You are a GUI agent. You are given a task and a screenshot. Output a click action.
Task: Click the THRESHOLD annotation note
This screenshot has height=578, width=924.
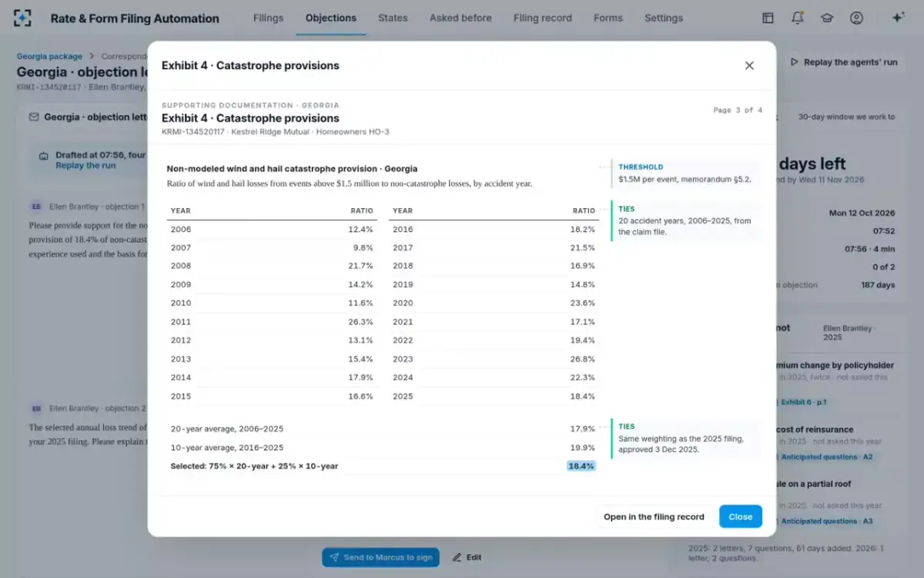(685, 173)
